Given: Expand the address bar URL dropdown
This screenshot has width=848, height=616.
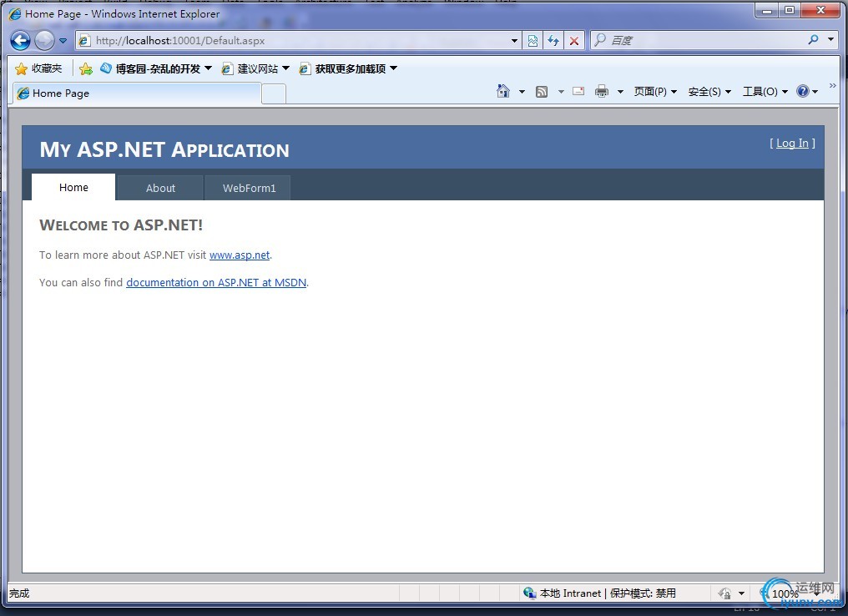Looking at the screenshot, I should 514,41.
